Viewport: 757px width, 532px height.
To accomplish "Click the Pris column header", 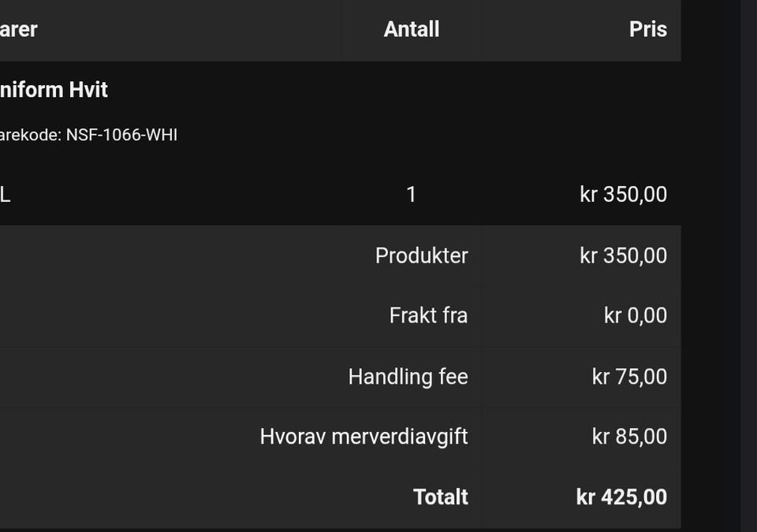I will [x=648, y=29].
